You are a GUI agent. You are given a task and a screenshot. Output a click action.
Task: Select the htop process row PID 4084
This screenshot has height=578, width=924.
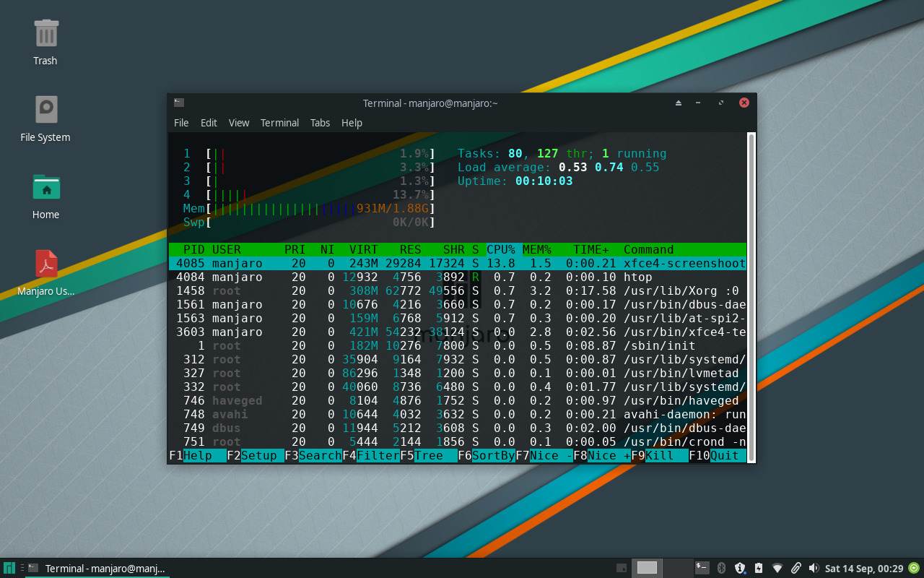click(458, 277)
